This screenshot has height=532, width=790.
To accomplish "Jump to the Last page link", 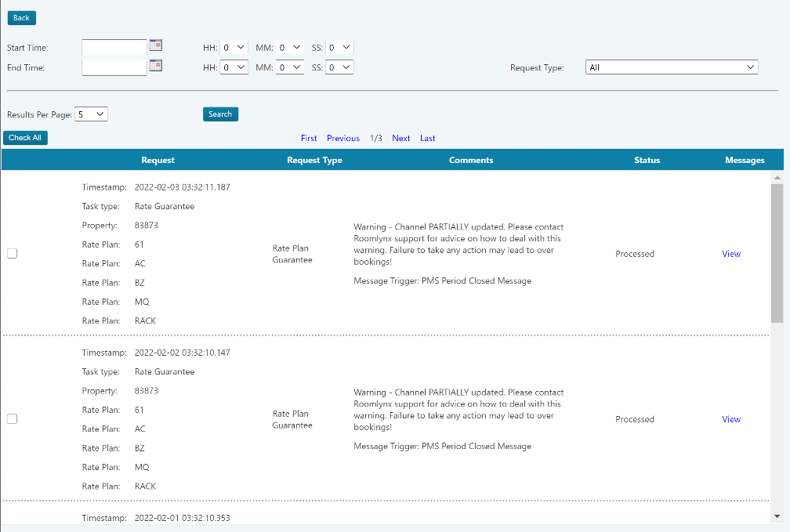I will tap(428, 138).
